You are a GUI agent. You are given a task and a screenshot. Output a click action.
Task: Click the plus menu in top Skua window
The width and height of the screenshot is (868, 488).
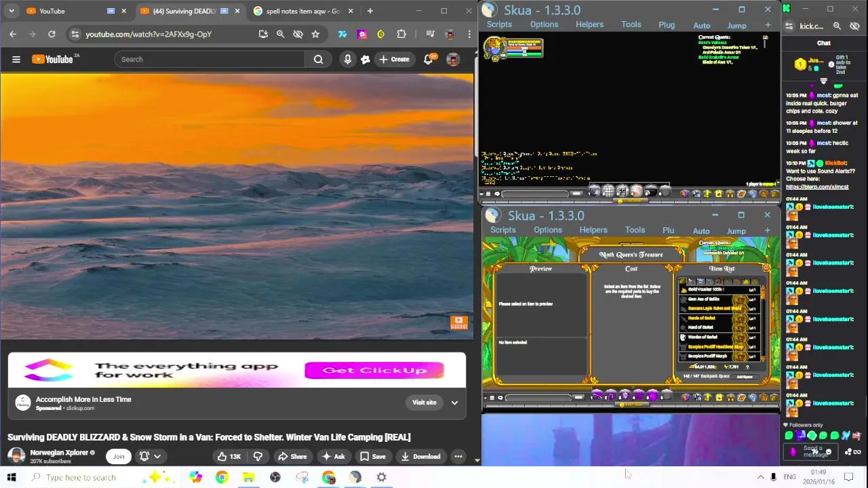(768, 25)
